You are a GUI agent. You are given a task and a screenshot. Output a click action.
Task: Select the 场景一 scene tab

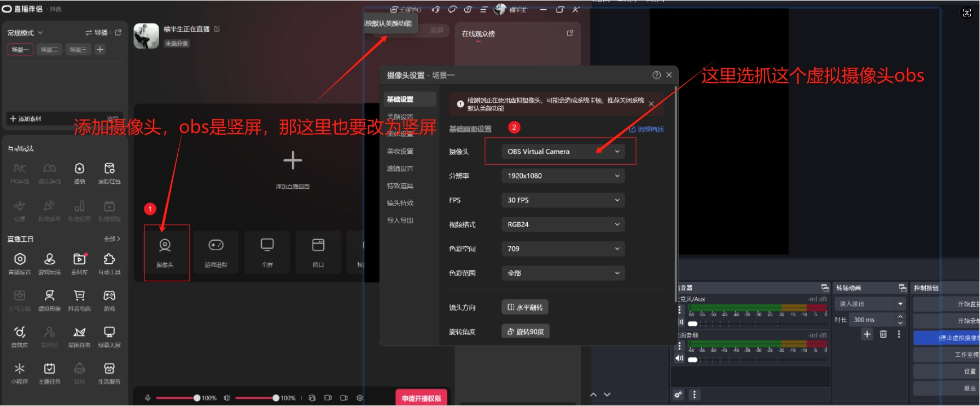20,49
